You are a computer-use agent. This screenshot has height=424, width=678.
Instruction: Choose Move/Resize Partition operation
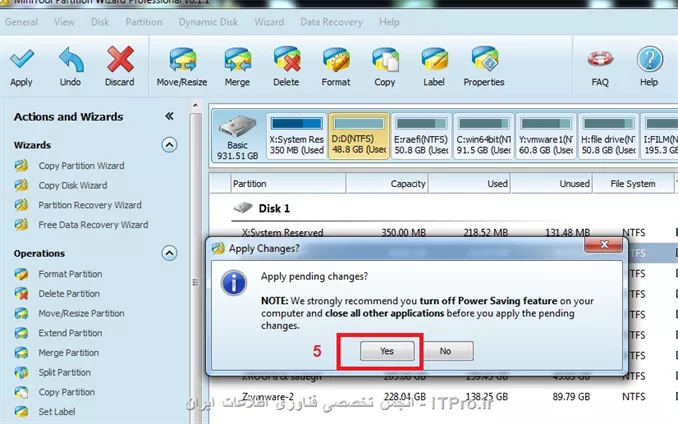pyautogui.click(x=81, y=313)
